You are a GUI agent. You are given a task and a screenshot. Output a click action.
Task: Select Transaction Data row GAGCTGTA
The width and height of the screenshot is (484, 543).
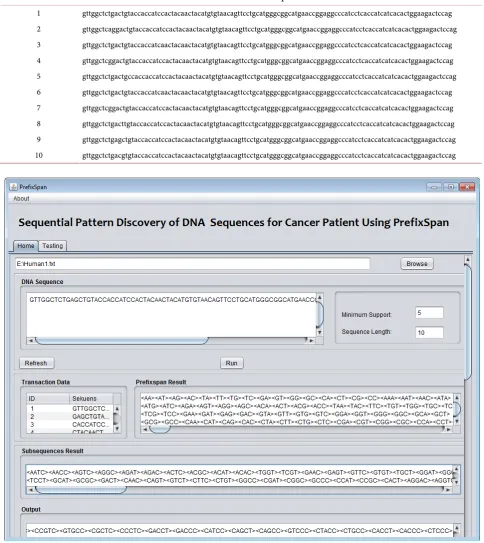click(70, 417)
